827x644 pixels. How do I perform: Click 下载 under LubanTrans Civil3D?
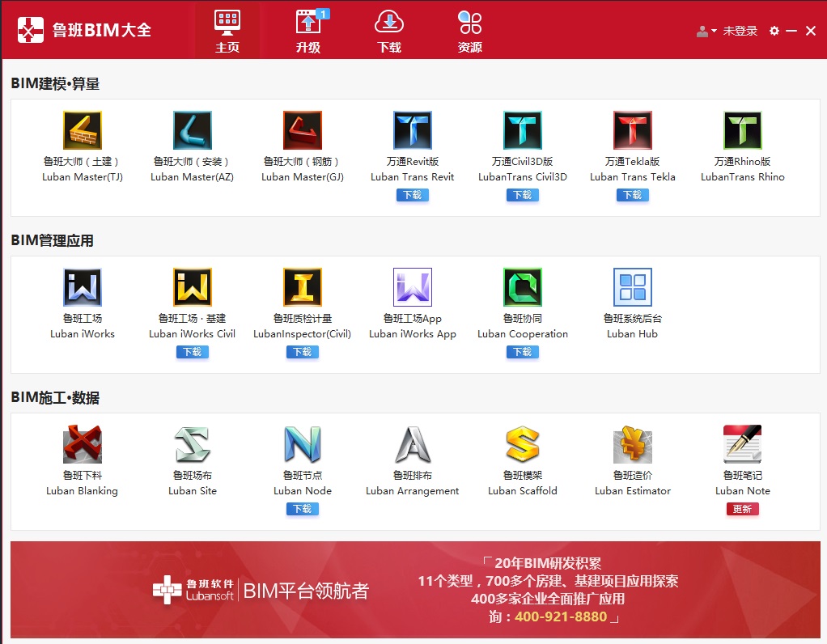(523, 195)
